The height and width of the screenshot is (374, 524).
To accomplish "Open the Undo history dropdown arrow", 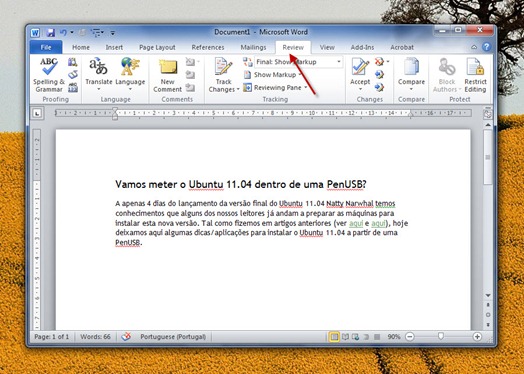I will click(x=72, y=32).
